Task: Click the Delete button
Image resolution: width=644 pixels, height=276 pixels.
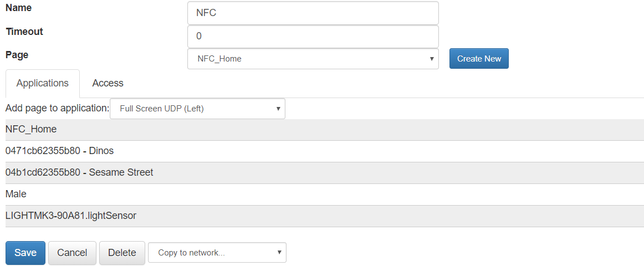Action: tap(122, 253)
